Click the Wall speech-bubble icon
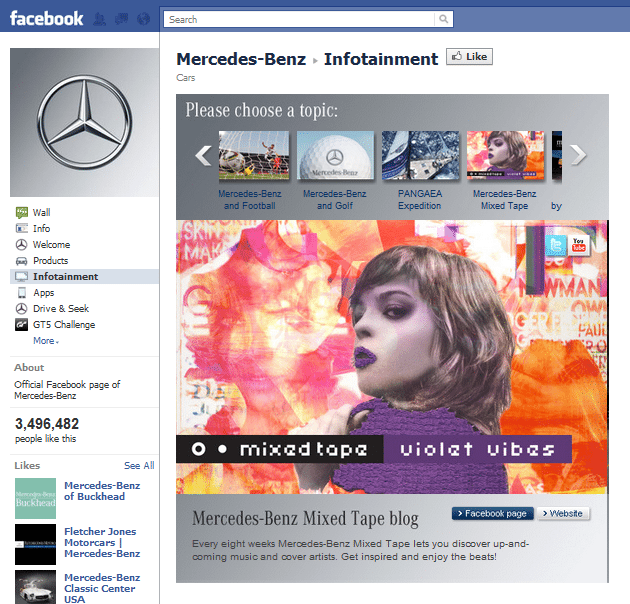This screenshot has width=630, height=604. pyautogui.click(x=22, y=212)
